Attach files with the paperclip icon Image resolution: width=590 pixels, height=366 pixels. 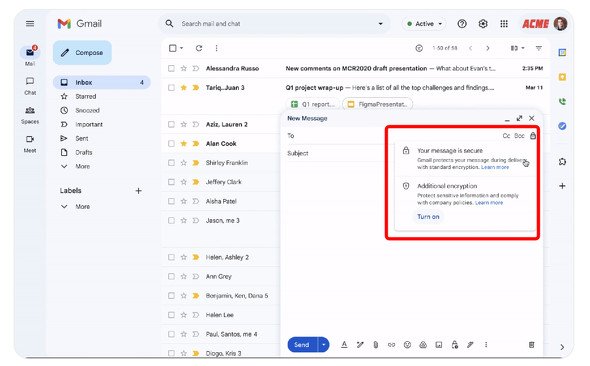coord(376,345)
